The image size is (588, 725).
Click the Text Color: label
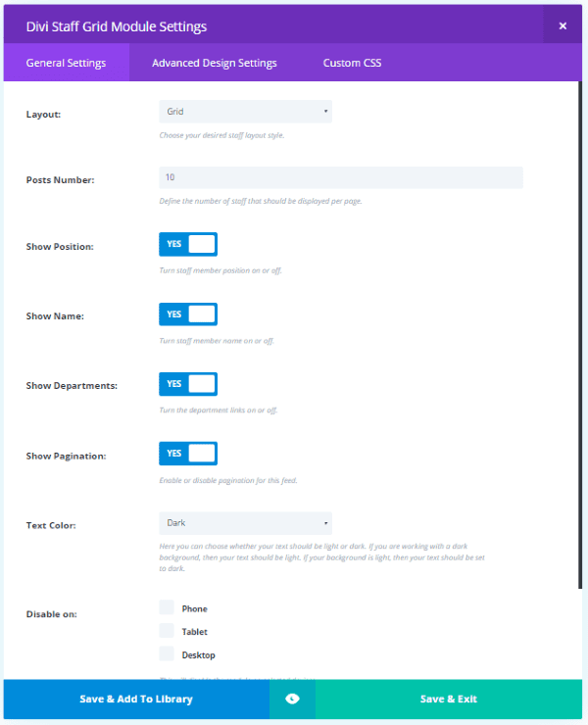tap(51, 526)
